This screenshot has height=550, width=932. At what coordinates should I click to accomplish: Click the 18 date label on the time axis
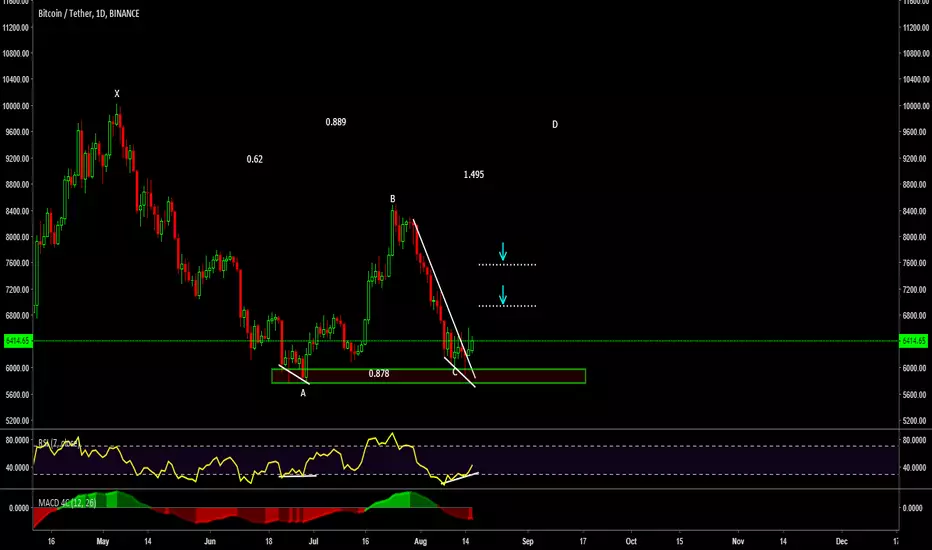pyautogui.click(x=269, y=541)
